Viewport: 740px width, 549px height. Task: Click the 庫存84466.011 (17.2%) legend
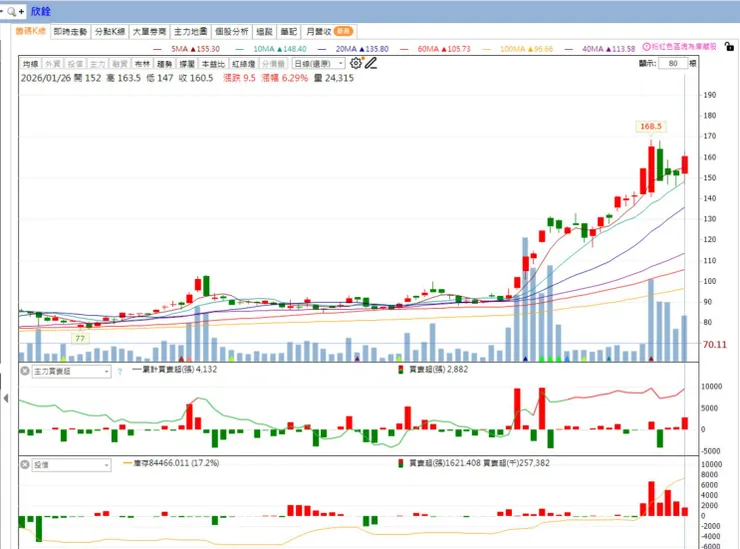click(171, 463)
